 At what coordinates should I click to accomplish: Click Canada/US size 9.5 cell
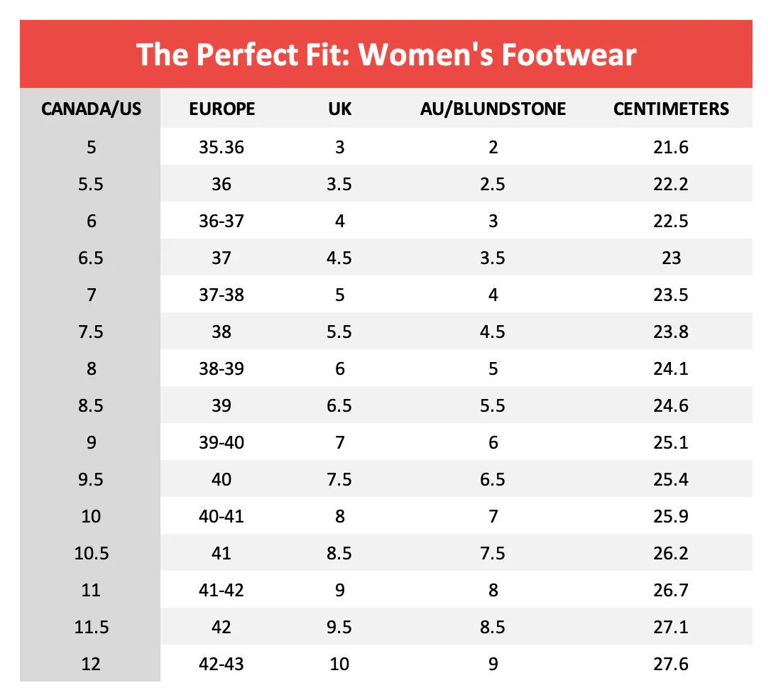pos(91,479)
